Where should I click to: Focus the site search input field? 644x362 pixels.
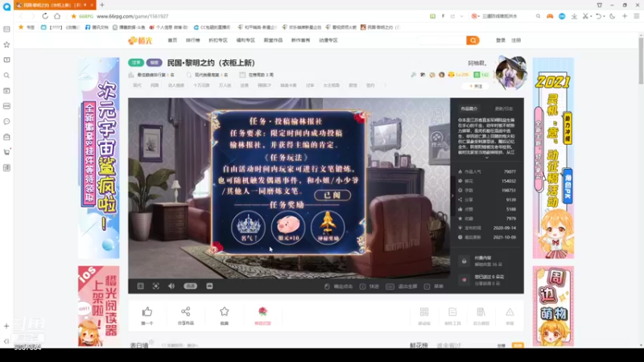(441, 40)
